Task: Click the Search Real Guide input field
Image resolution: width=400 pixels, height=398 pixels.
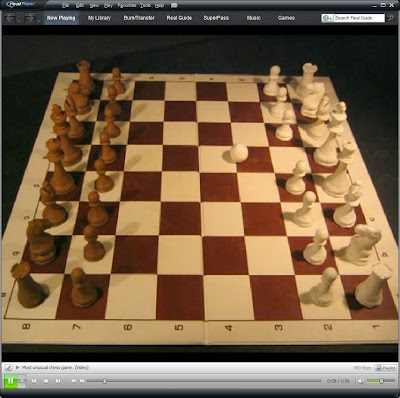Action: coord(359,18)
